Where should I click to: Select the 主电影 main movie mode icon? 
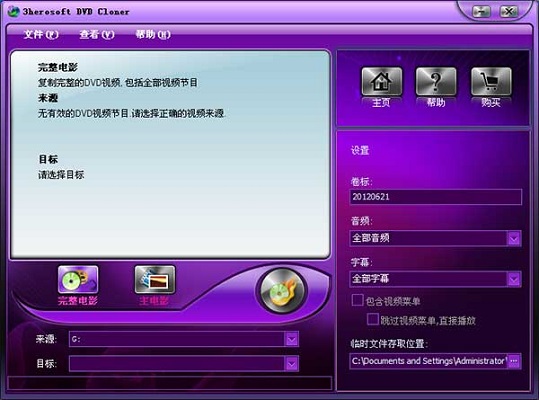[x=155, y=280]
